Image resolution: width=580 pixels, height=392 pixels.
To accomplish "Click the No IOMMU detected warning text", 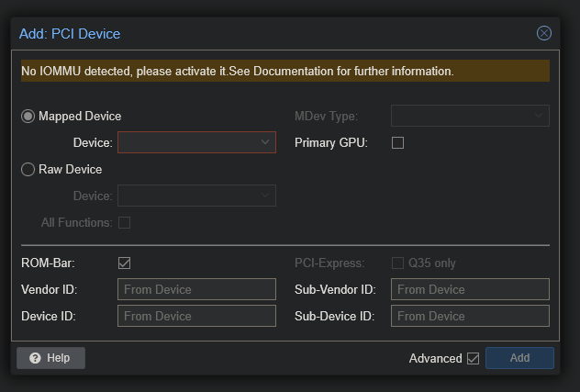I will click(x=238, y=71).
